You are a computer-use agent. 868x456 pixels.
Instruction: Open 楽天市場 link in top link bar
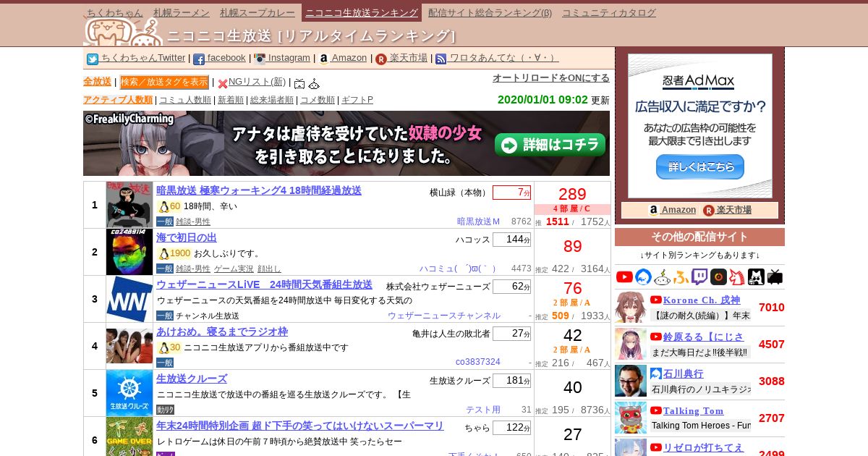pos(409,58)
